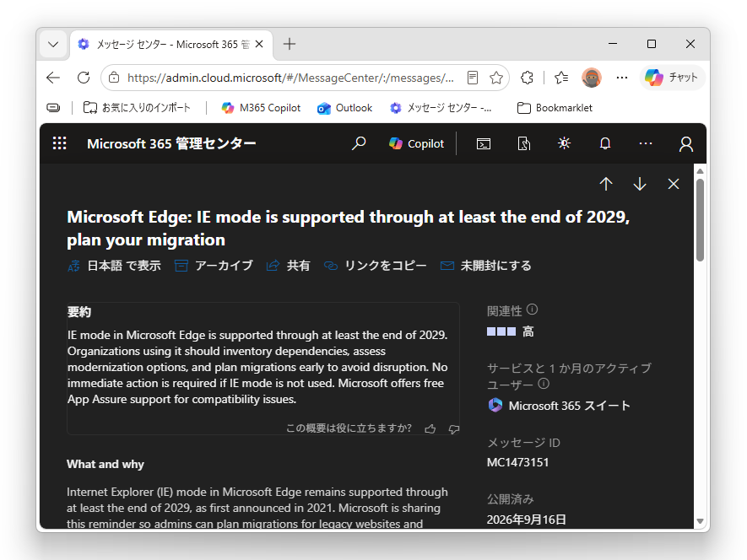Click the Microsoft Edge: IE mode message title
The height and width of the screenshot is (560, 747).
click(x=349, y=229)
